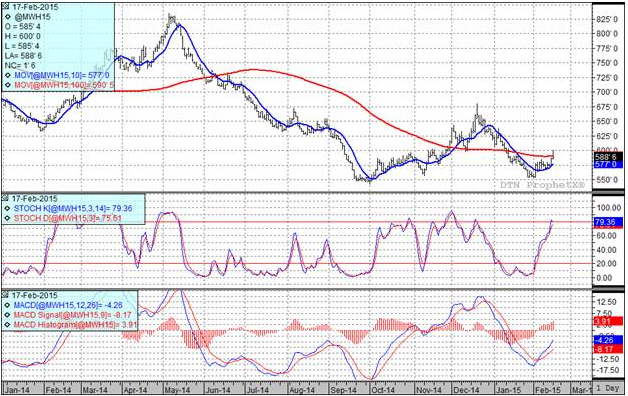Click the 'L = 585' 4' low value

(x=22, y=46)
